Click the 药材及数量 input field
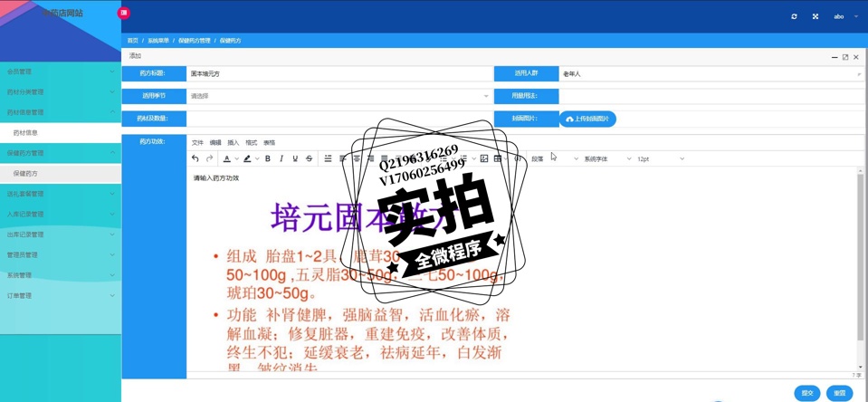The image size is (868, 402). (339, 119)
